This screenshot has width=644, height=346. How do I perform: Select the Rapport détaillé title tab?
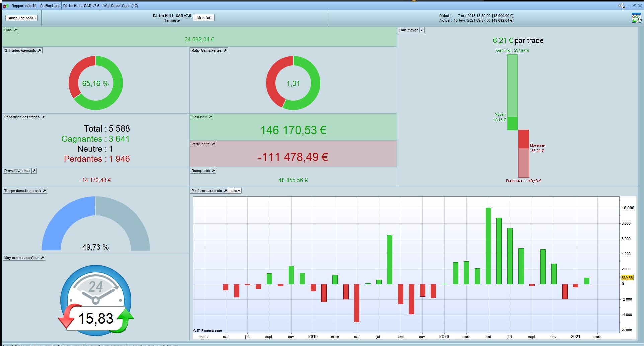click(x=24, y=6)
